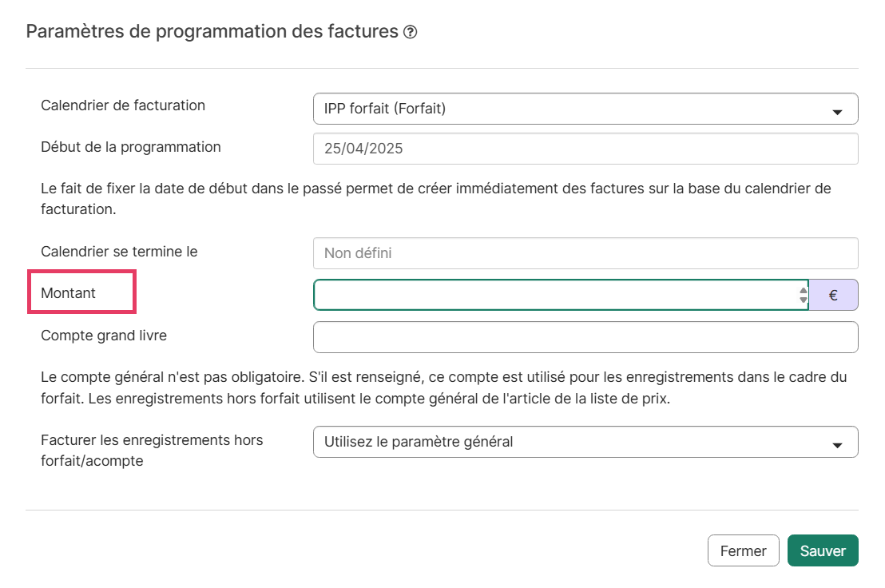Click the Calendrier se termine le label
This screenshot has height=588, width=885.
click(x=119, y=252)
